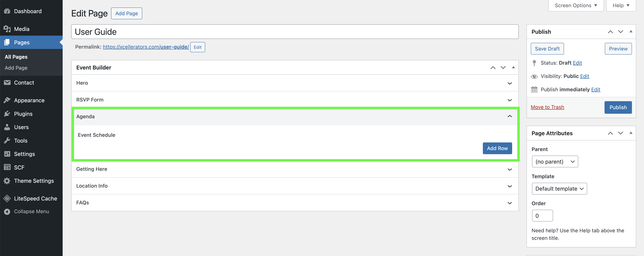Open the Template dropdown
This screenshot has height=256, width=644.
pos(559,189)
